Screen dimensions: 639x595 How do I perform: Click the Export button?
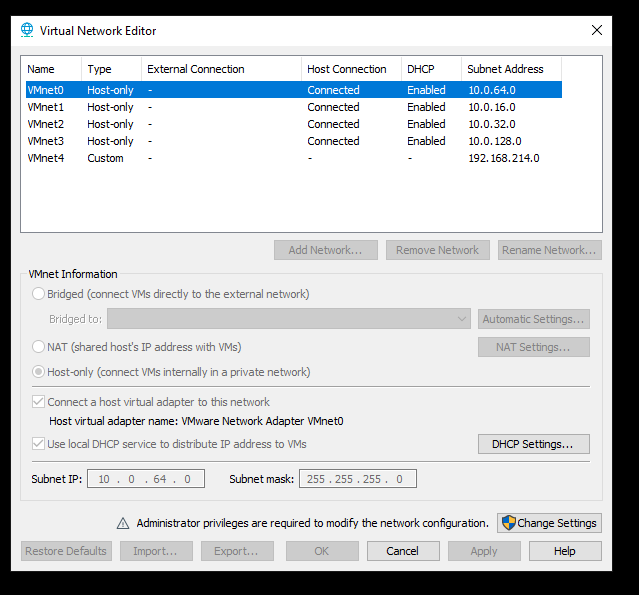(237, 551)
